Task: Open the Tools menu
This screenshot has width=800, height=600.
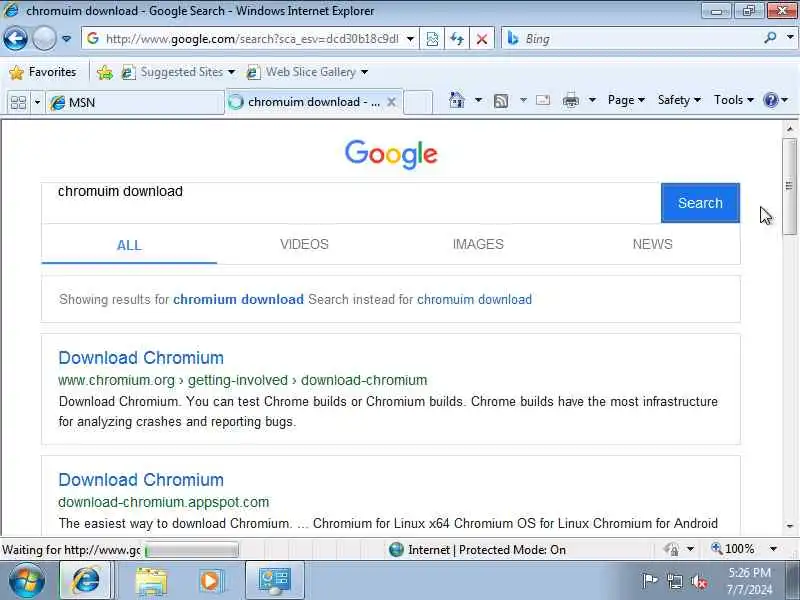Action: pyautogui.click(x=733, y=100)
